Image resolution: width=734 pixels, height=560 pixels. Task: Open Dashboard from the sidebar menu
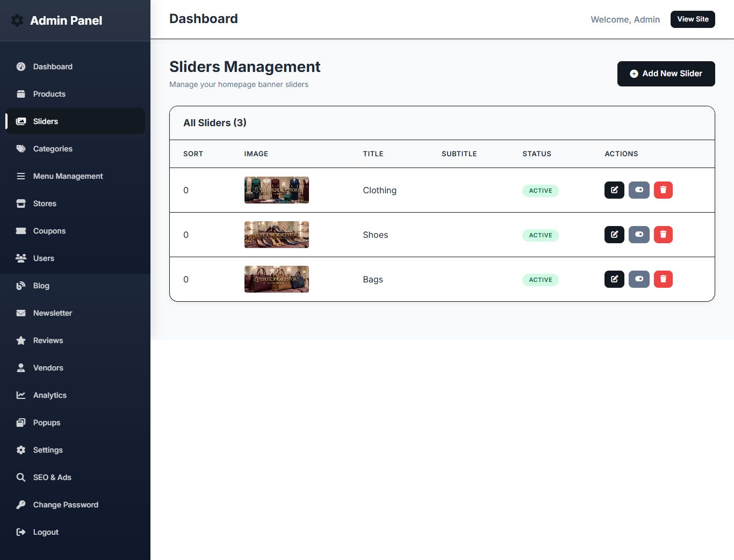pos(75,67)
